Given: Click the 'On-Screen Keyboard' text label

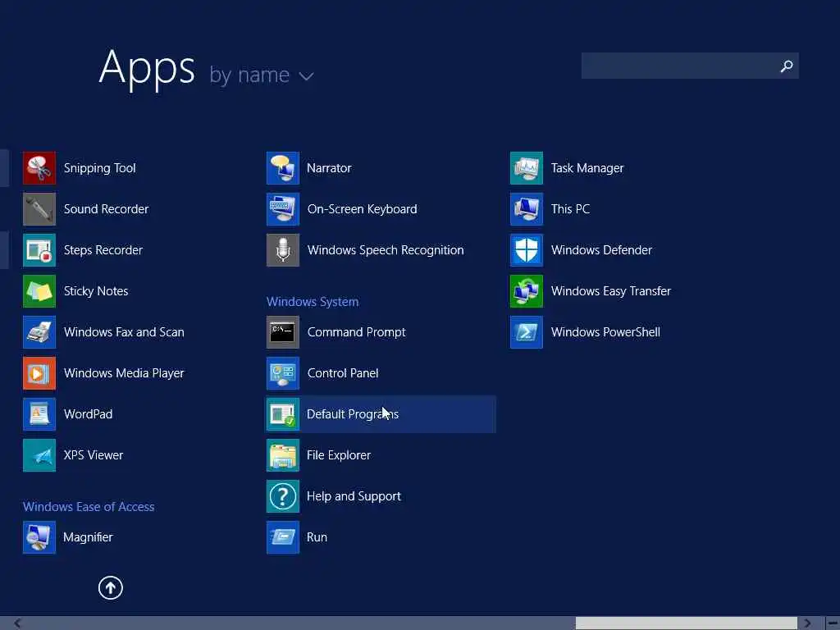Looking at the screenshot, I should click(362, 209).
